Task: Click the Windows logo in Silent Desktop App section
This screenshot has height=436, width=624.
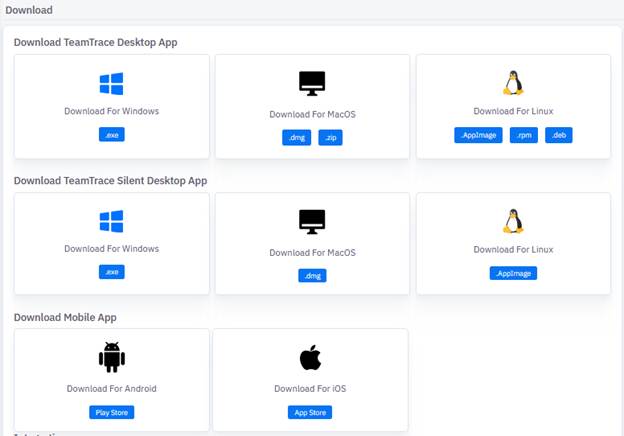Action: 111,221
